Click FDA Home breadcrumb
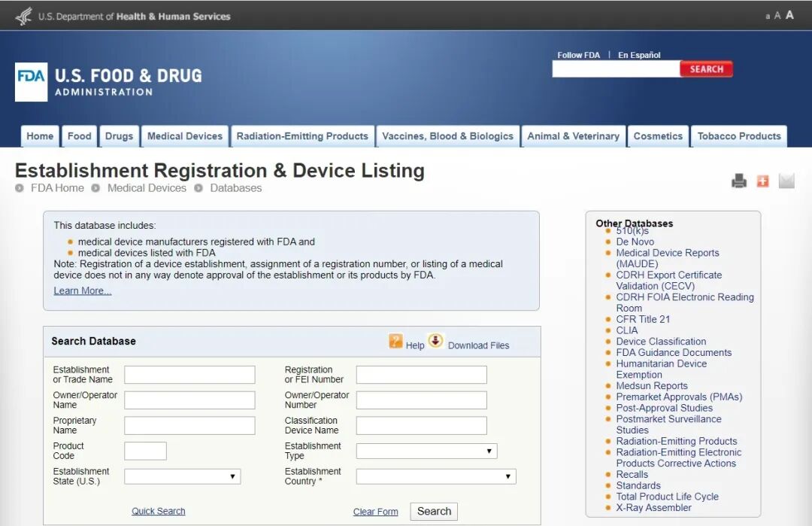Screen dimensions: 812x526 (57, 188)
